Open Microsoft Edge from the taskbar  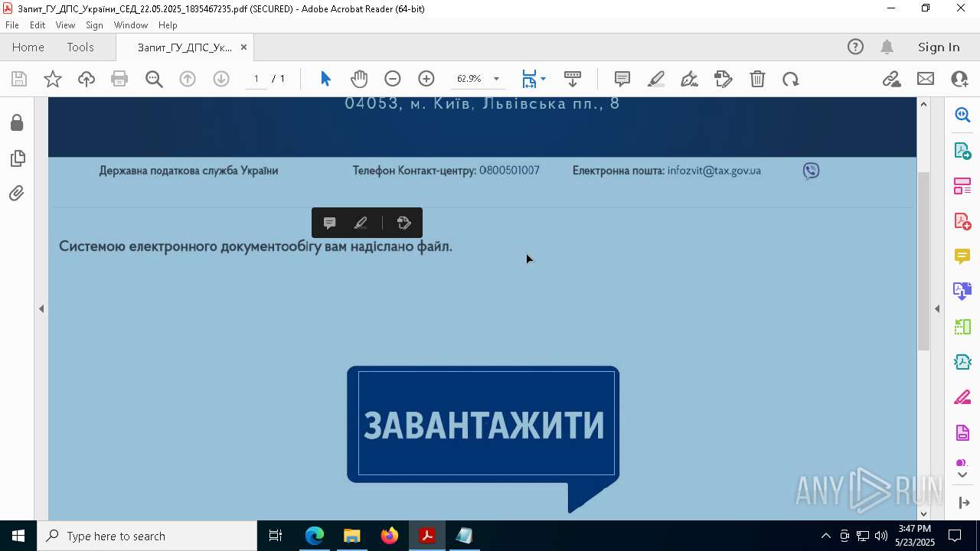(x=315, y=536)
